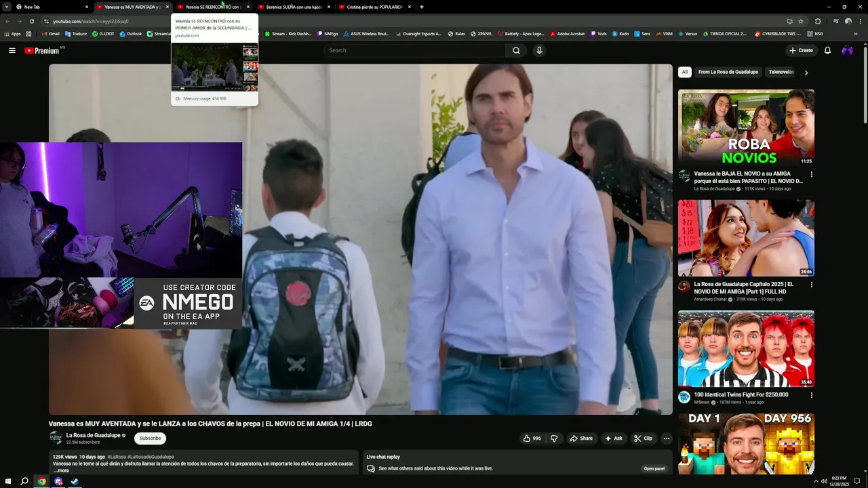Select the All filter chip

click(x=684, y=72)
